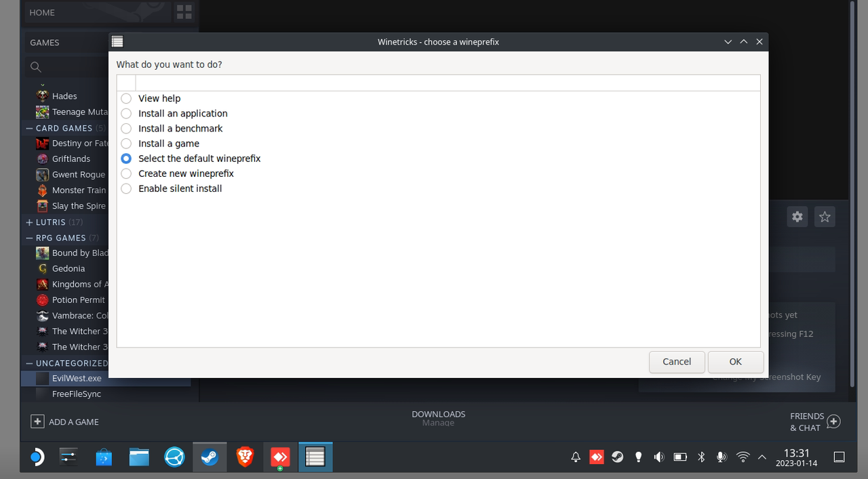Expand the LUTRIS category
868x479 pixels.
point(30,222)
